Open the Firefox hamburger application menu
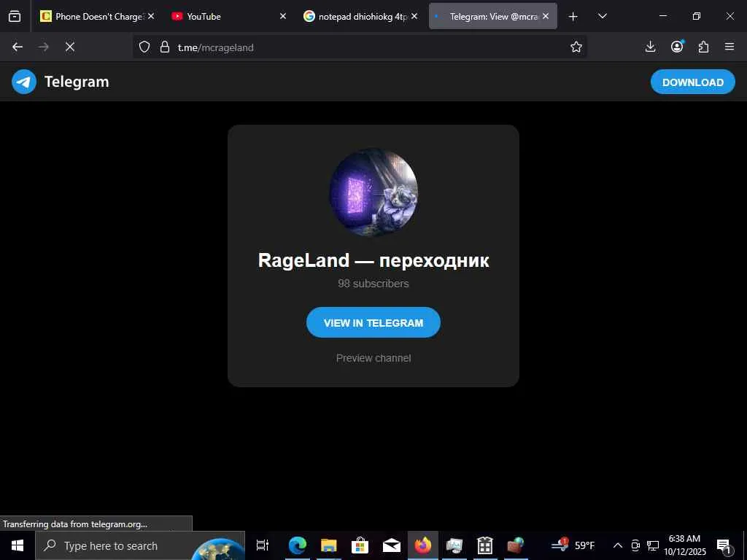The width and height of the screenshot is (747, 560). click(729, 47)
